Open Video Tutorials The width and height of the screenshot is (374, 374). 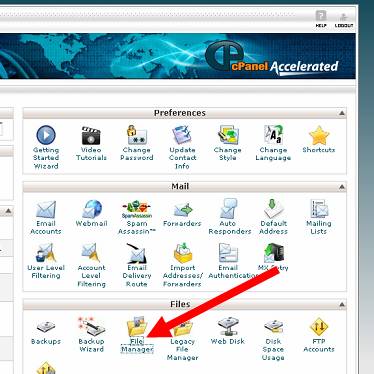91,143
